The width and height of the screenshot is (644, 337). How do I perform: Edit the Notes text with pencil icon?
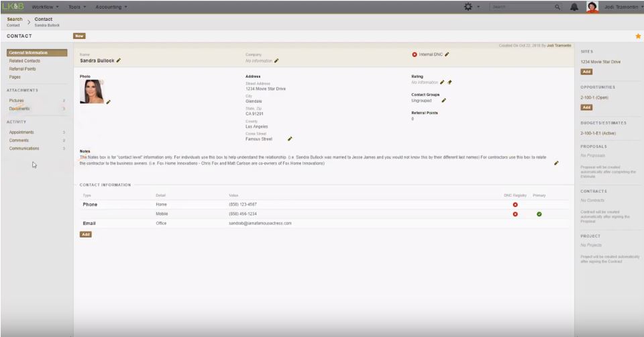[x=556, y=163]
